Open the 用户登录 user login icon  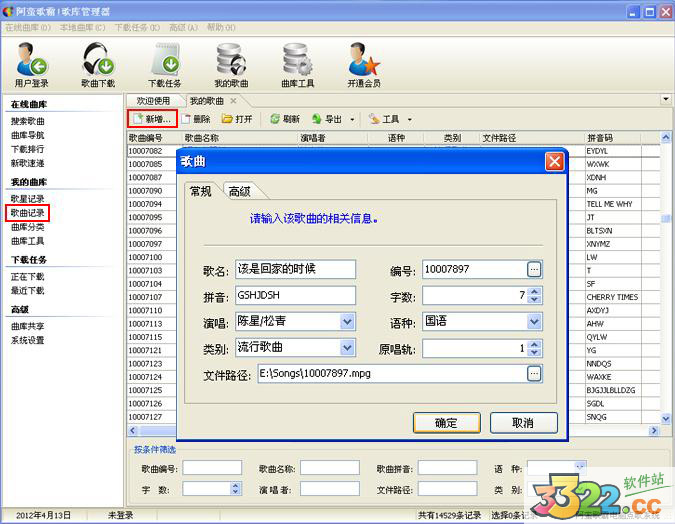(31, 65)
